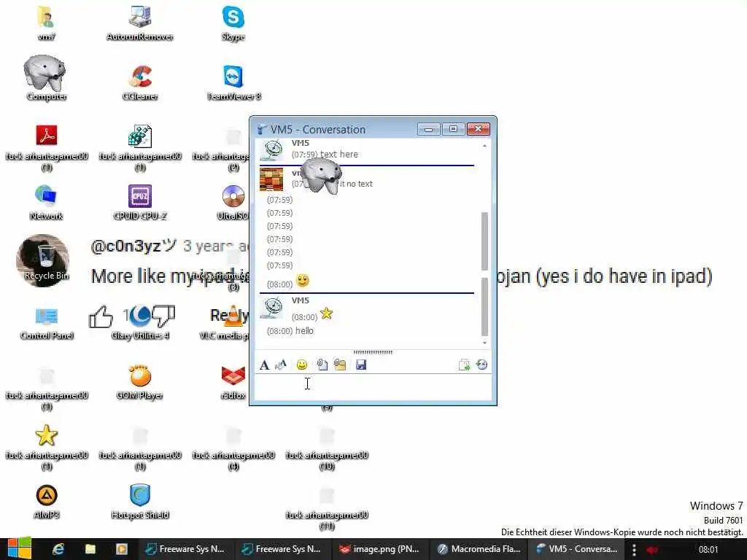Viewport: 747px width, 560px height.
Task: Switch to the Macromedia Flash taskbar window
Action: [479, 549]
